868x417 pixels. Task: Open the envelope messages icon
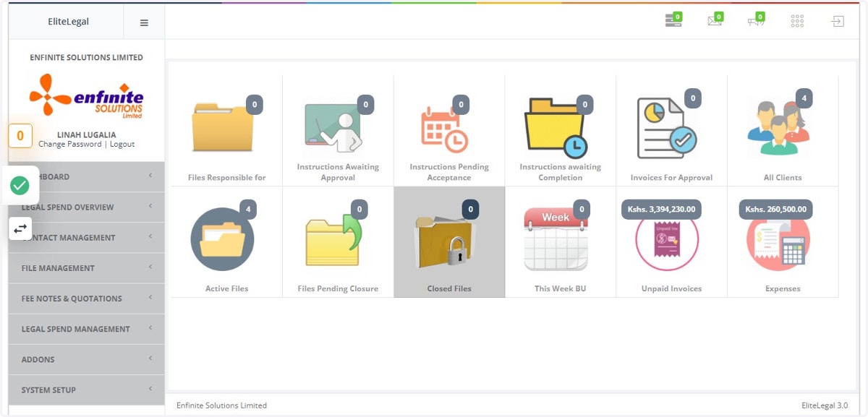[715, 21]
